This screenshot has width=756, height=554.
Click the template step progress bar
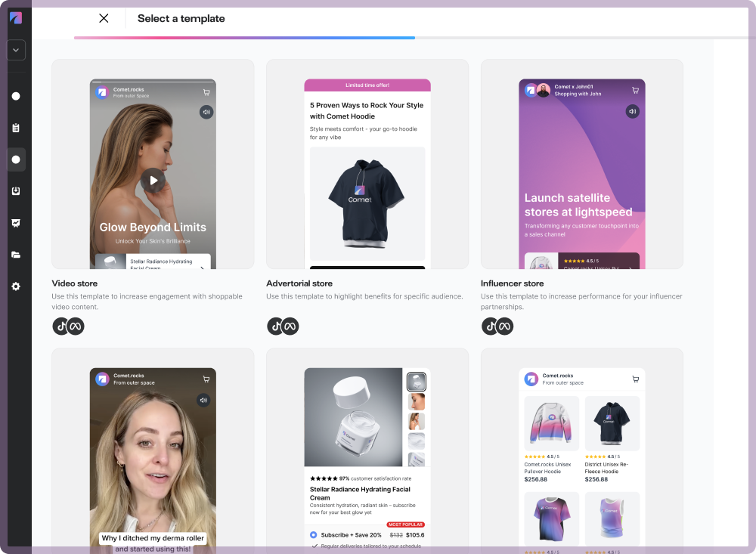point(244,37)
